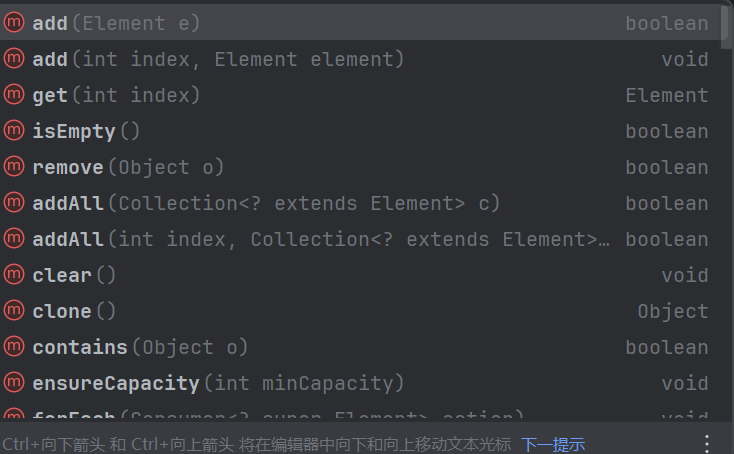Viewport: 734px width, 454px height.
Task: Select addAll(int index, Collection...) completion entry
Action: [x=320, y=239]
